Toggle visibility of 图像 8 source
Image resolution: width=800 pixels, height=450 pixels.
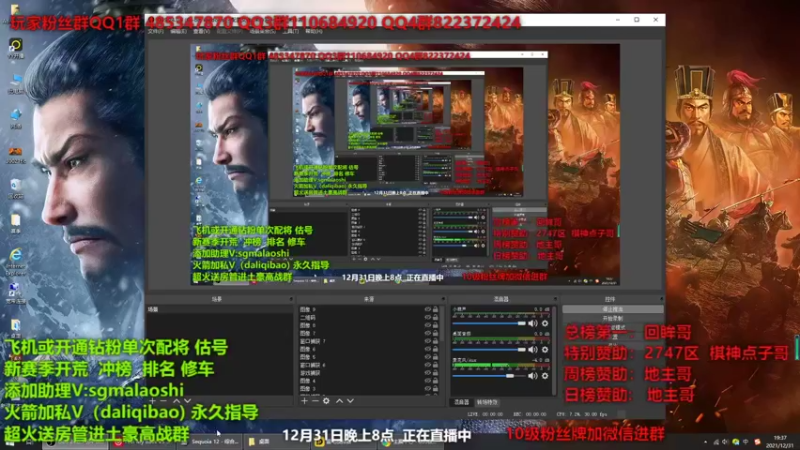(x=428, y=325)
